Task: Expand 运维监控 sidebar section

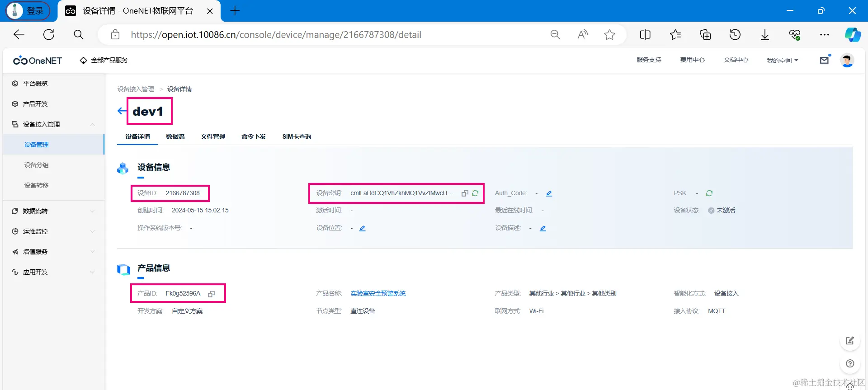Action: click(x=92, y=231)
